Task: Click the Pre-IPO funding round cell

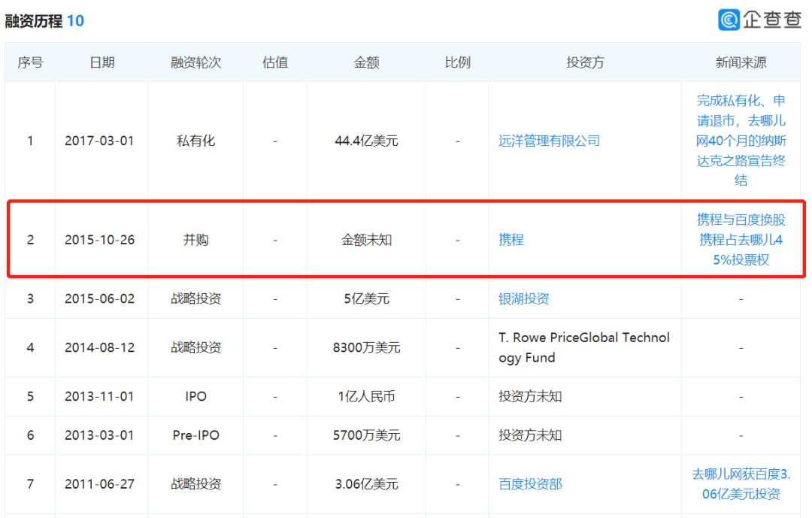Action: click(195, 435)
